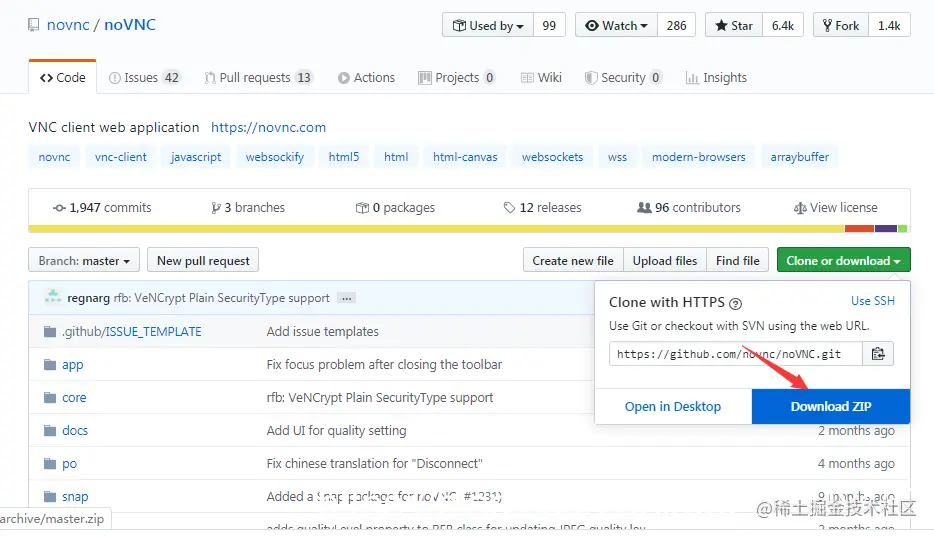Switch to the Pull requests tab
The height and width of the screenshot is (536, 934).
[x=258, y=77]
